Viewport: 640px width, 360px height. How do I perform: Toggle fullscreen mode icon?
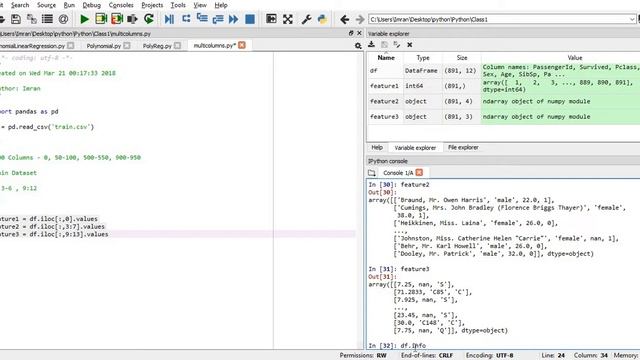(x=288, y=19)
